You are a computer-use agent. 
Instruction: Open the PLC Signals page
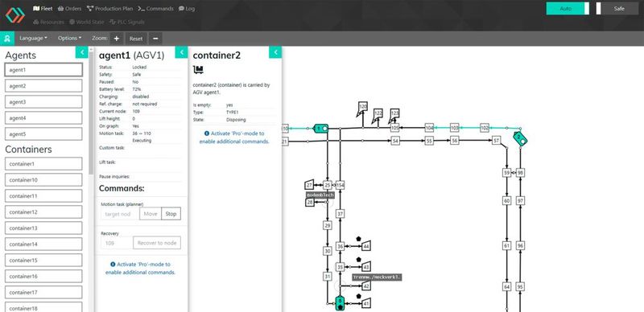(127, 22)
